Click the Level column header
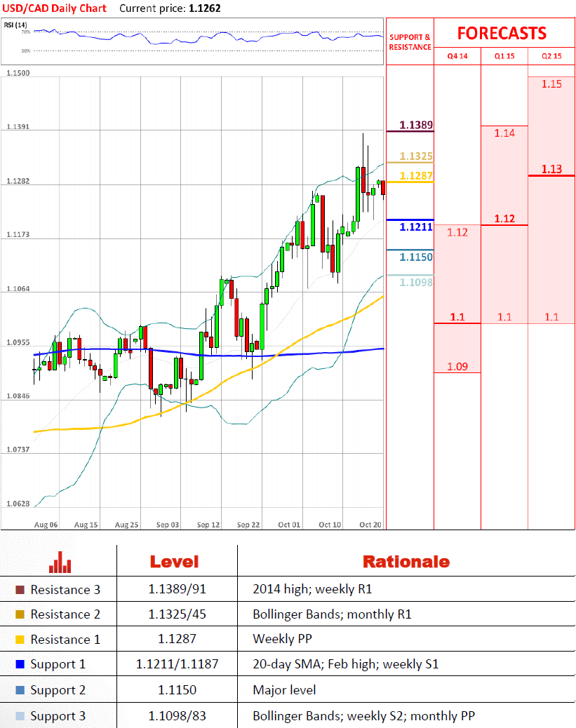The image size is (576, 728). pyautogui.click(x=174, y=562)
